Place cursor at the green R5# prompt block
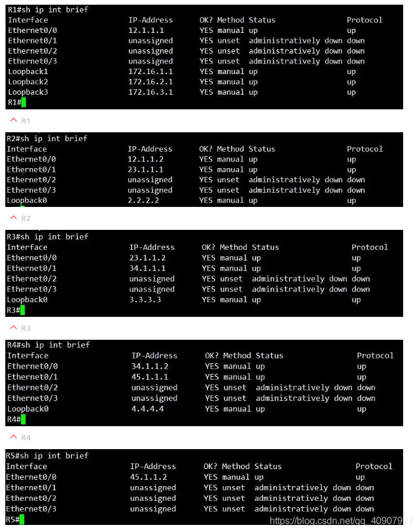Viewport: 419px width, 532px height. pos(22,519)
